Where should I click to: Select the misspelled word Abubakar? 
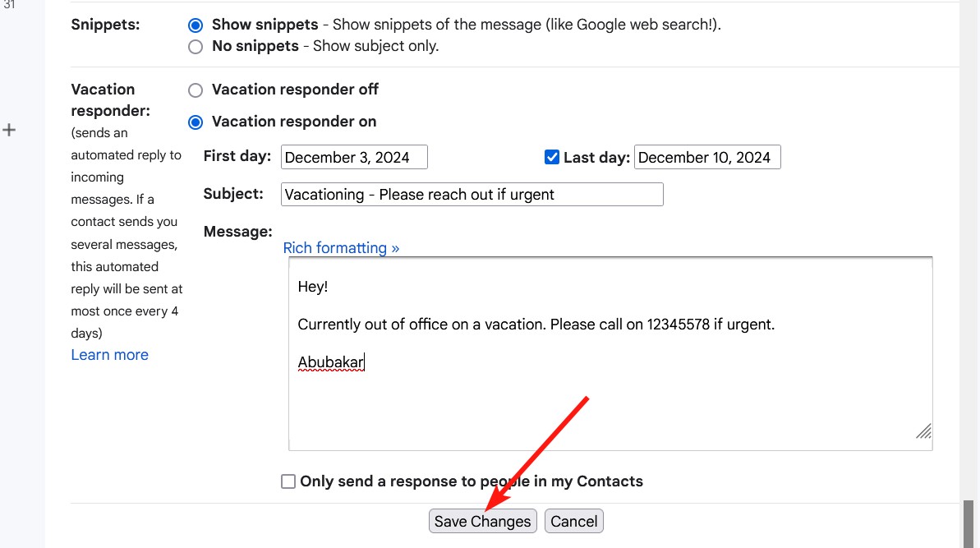point(331,361)
